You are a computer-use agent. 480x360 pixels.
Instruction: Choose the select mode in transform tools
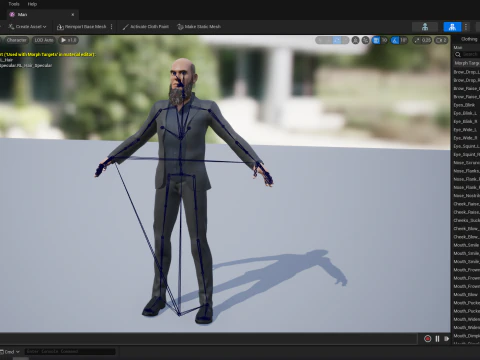[x=320, y=40]
